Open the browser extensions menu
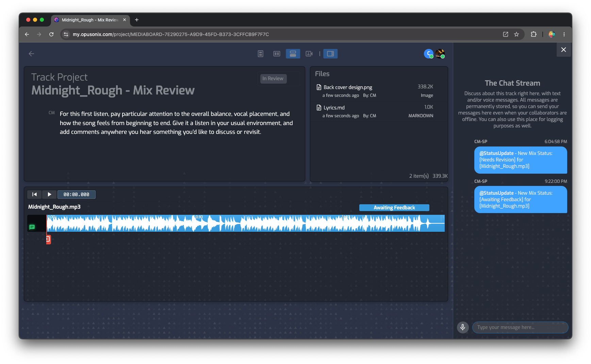Image resolution: width=591 pixels, height=364 pixels. coord(533,34)
